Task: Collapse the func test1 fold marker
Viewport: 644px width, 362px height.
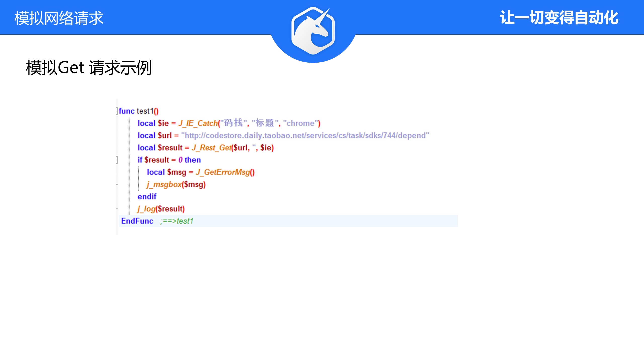Action: click(117, 111)
